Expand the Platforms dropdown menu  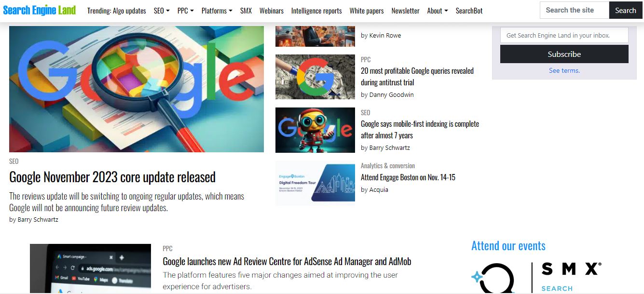217,11
